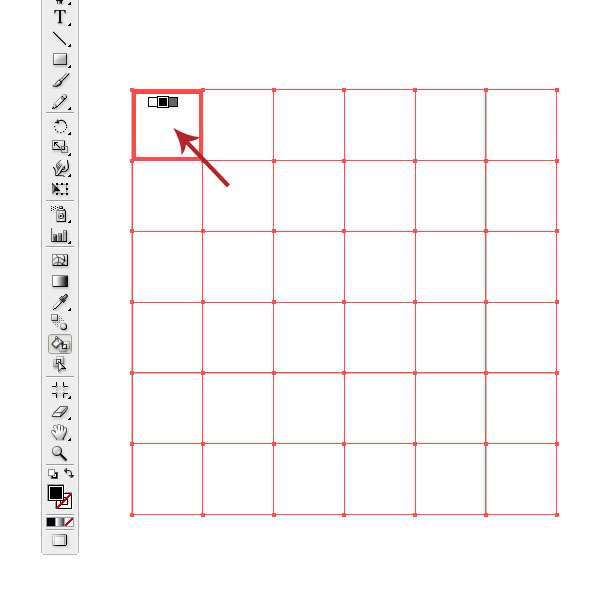600x600 pixels.
Task: Click the black Fill color swatch
Action: pos(55,493)
